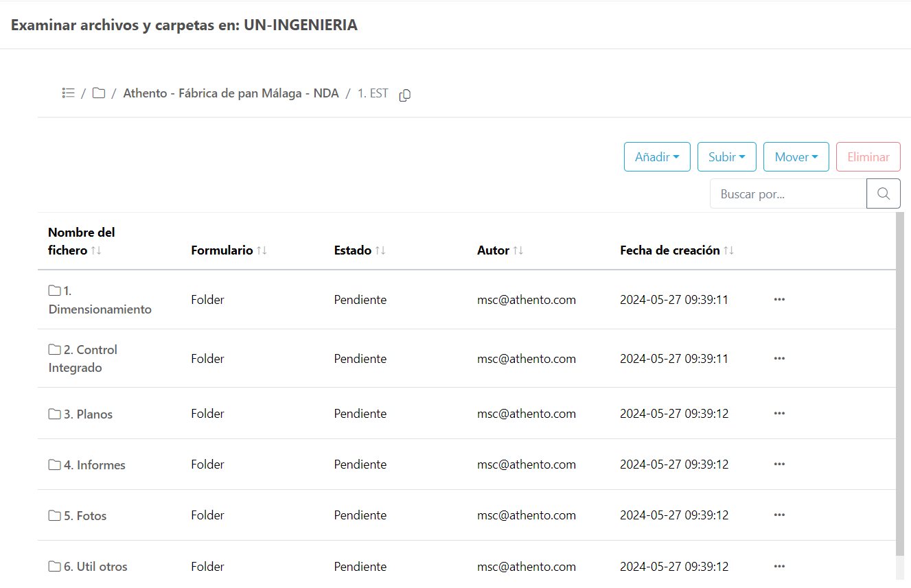The image size is (911, 588).
Task: Expand the Mover dropdown
Action: (x=796, y=157)
